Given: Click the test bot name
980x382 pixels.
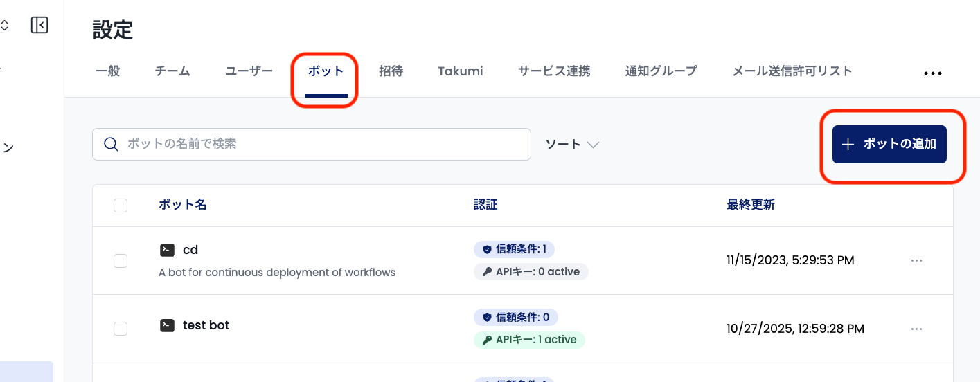Looking at the screenshot, I should (206, 325).
